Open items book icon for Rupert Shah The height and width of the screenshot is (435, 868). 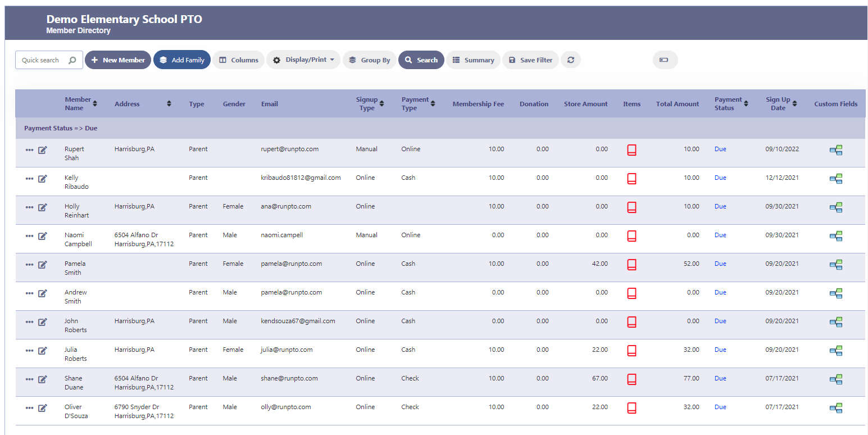pos(631,150)
